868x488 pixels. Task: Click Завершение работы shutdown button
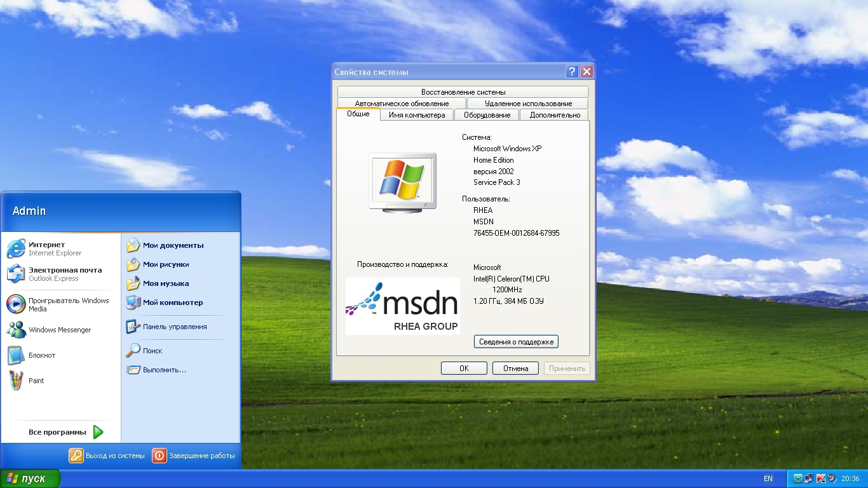tap(194, 456)
